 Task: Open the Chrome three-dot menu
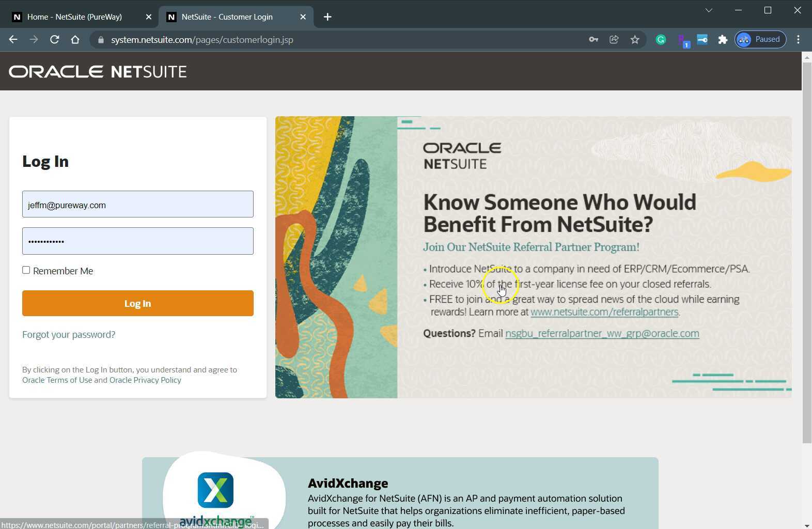tap(799, 39)
